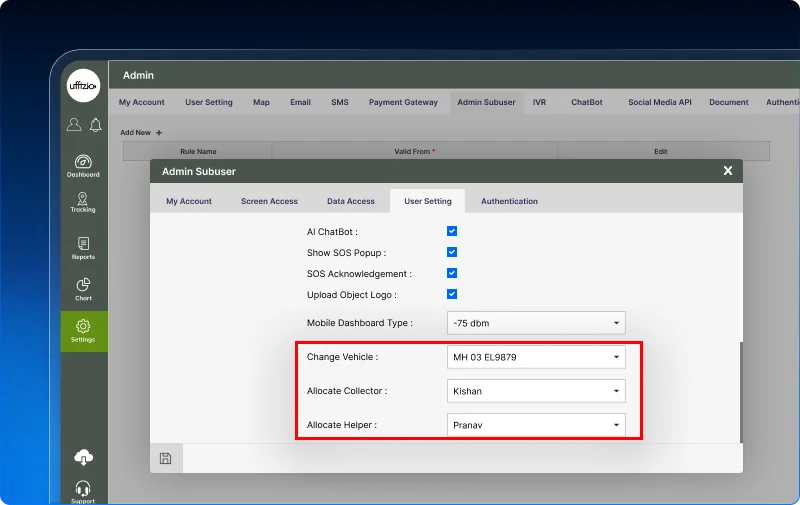Open the IVR tab
This screenshot has width=800, height=505.
(x=539, y=102)
